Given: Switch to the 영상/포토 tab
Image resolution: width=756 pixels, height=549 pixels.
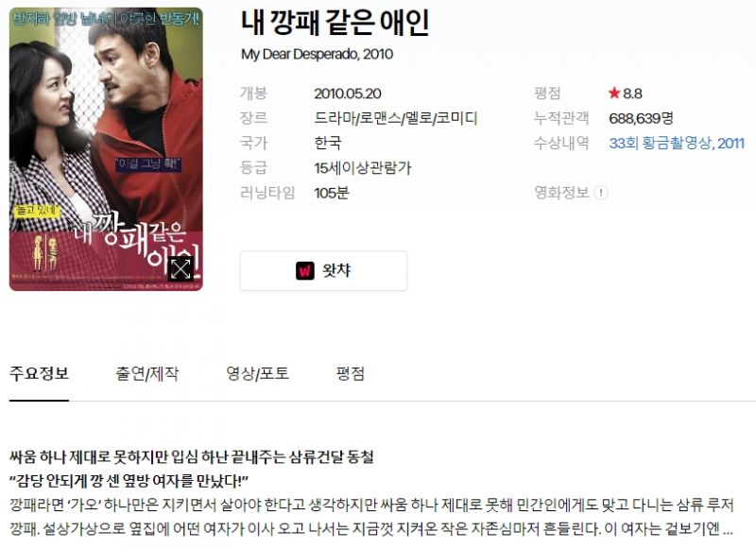Looking at the screenshot, I should [257, 373].
